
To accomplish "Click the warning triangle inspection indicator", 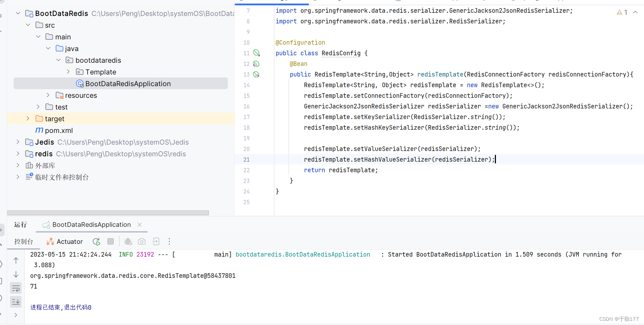I will click(619, 12).
